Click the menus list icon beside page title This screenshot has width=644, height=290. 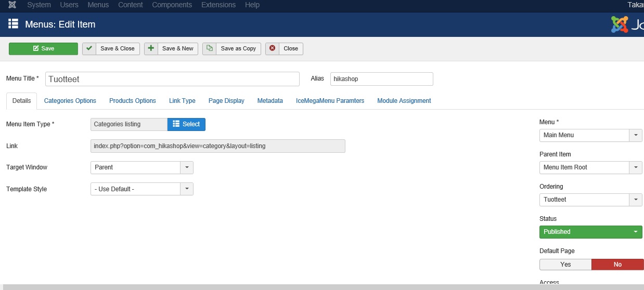coord(14,24)
